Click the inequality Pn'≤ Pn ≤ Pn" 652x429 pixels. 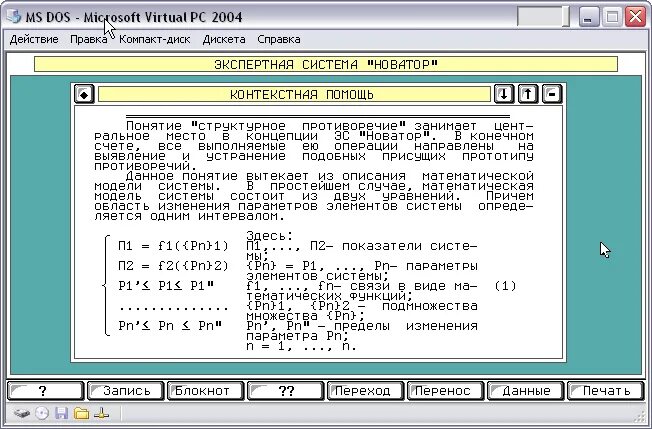[x=170, y=325]
